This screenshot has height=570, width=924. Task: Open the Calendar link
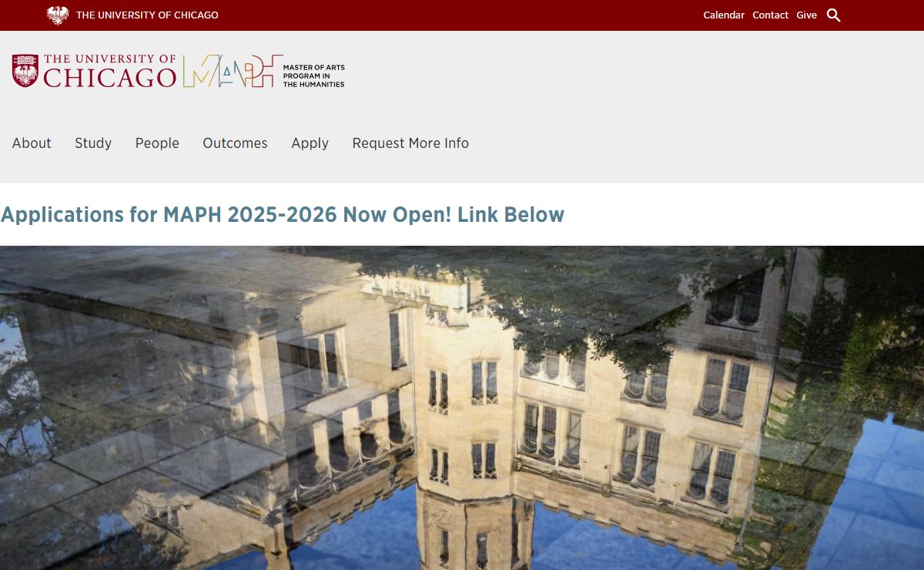(724, 15)
